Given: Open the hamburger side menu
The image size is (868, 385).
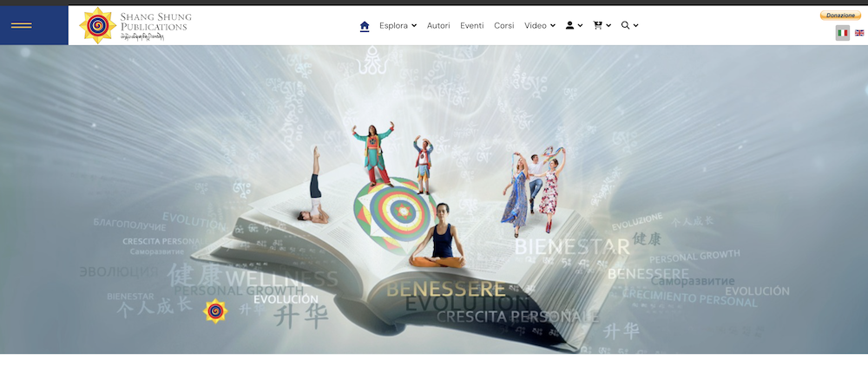Looking at the screenshot, I should [21, 25].
